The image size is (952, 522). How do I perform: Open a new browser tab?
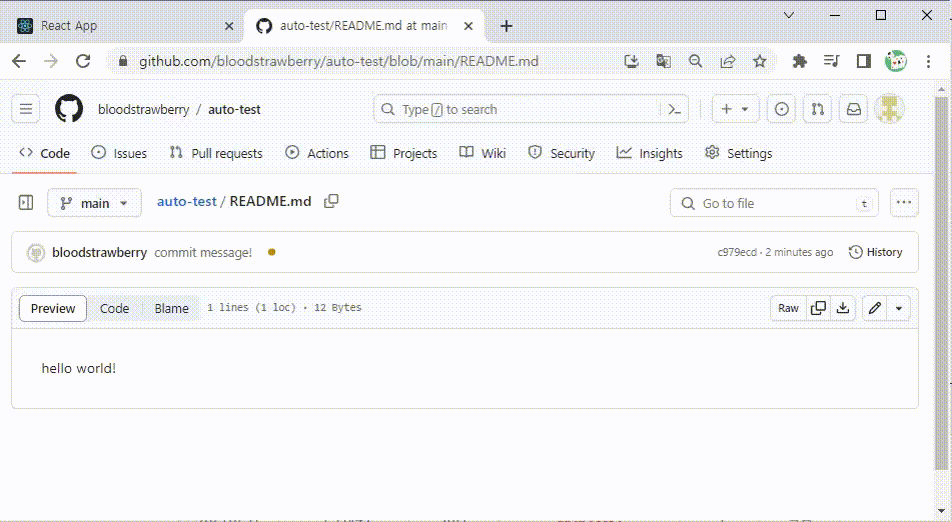506,26
